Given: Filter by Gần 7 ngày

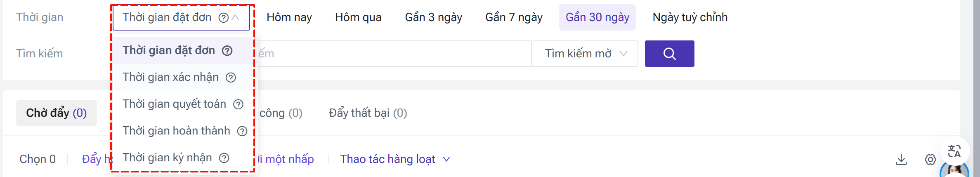Looking at the screenshot, I should click(x=514, y=17).
